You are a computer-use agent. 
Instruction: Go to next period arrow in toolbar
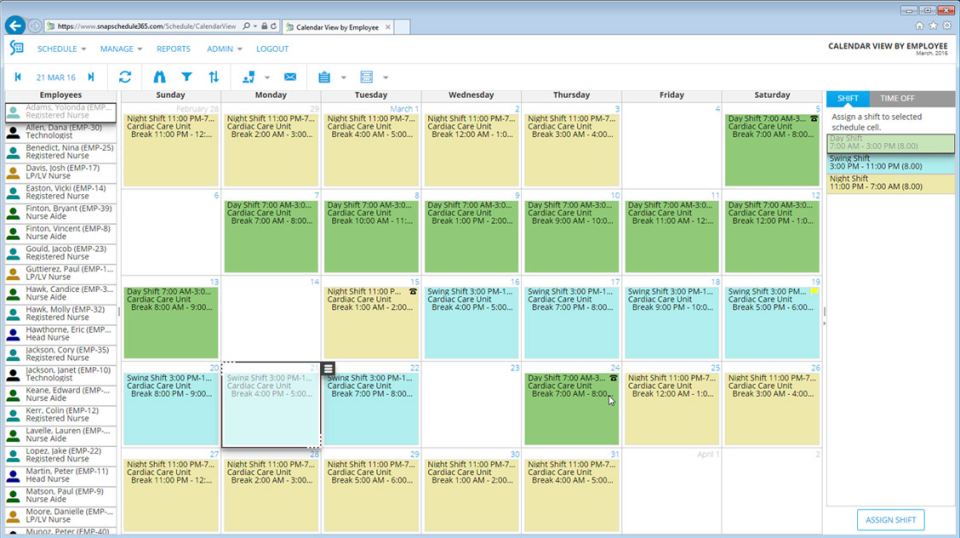click(91, 77)
